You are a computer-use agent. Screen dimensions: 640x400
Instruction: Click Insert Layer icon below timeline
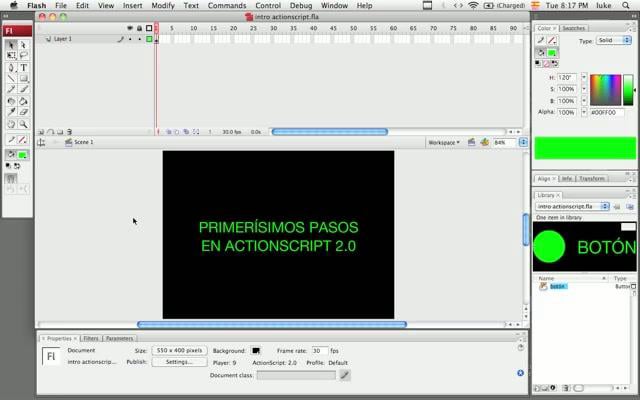[41, 132]
